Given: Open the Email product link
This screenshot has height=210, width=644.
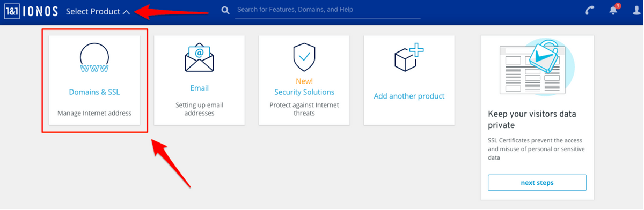Looking at the screenshot, I should (x=199, y=88).
